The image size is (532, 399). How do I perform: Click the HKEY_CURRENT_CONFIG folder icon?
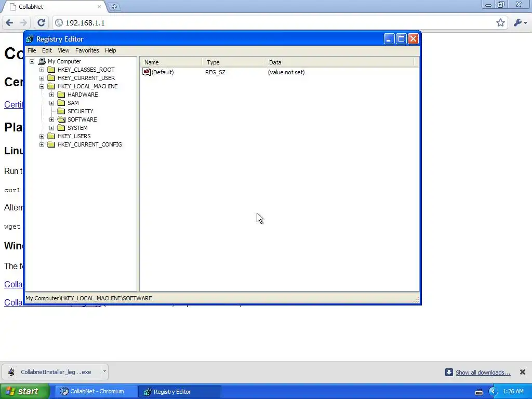pos(51,144)
